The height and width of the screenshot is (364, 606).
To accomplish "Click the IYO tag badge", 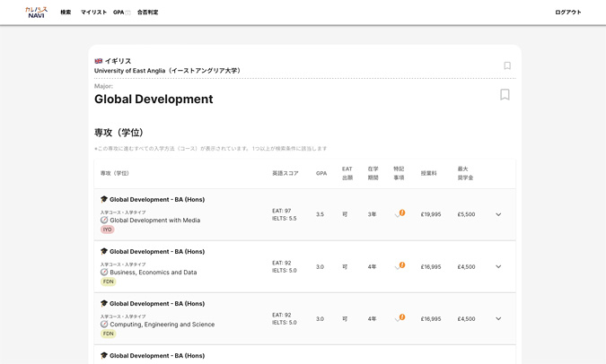I will click(108, 230).
